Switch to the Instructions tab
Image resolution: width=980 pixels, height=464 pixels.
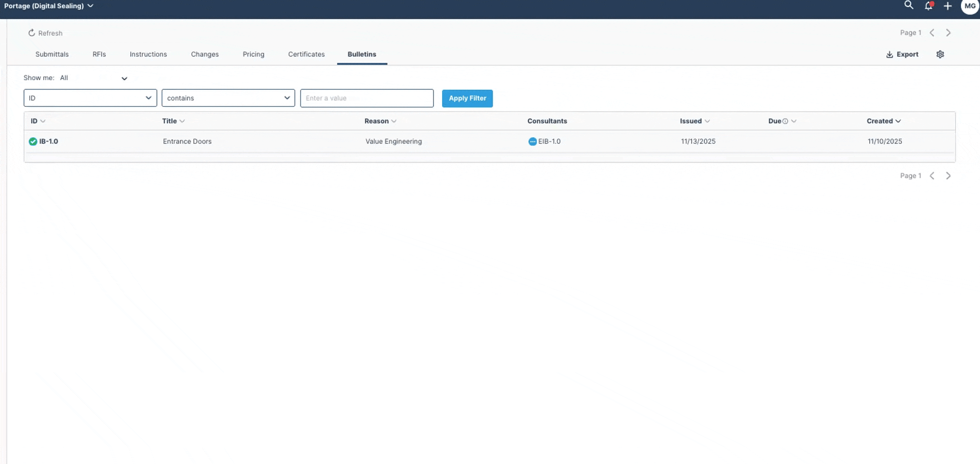148,54
